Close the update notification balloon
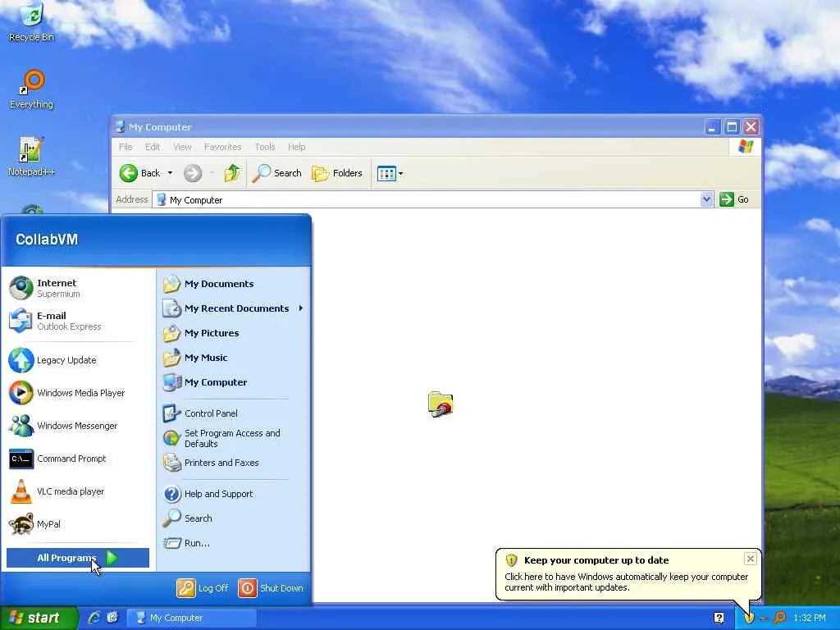 (x=751, y=559)
